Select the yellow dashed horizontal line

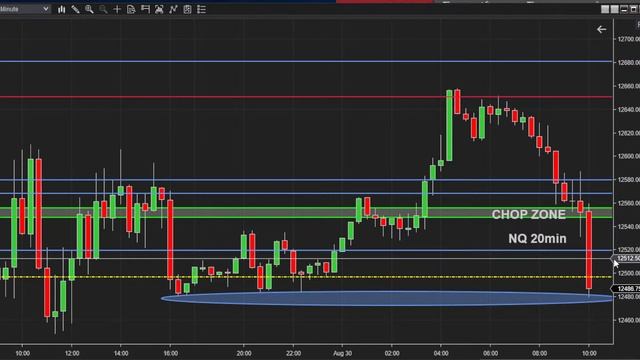point(306,277)
